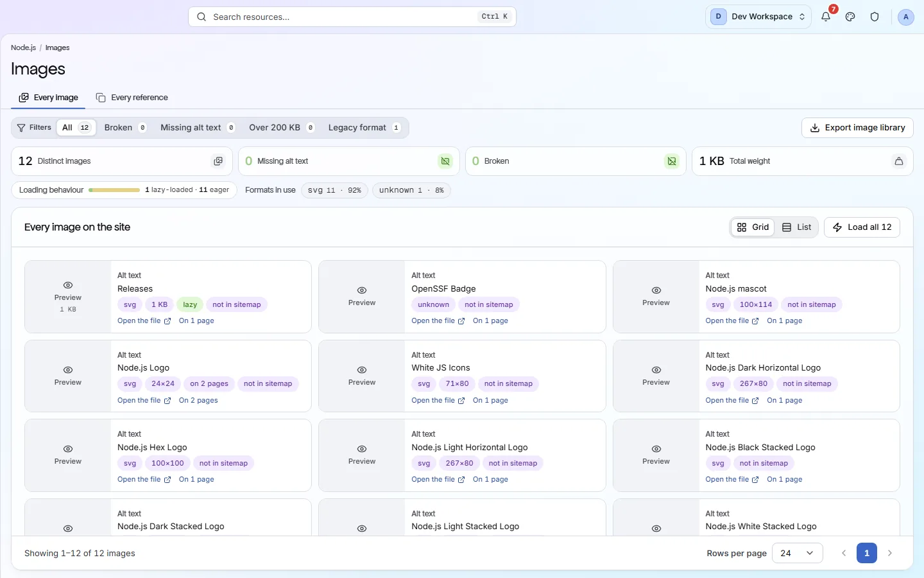Click the Total weight card icon

coord(899,161)
